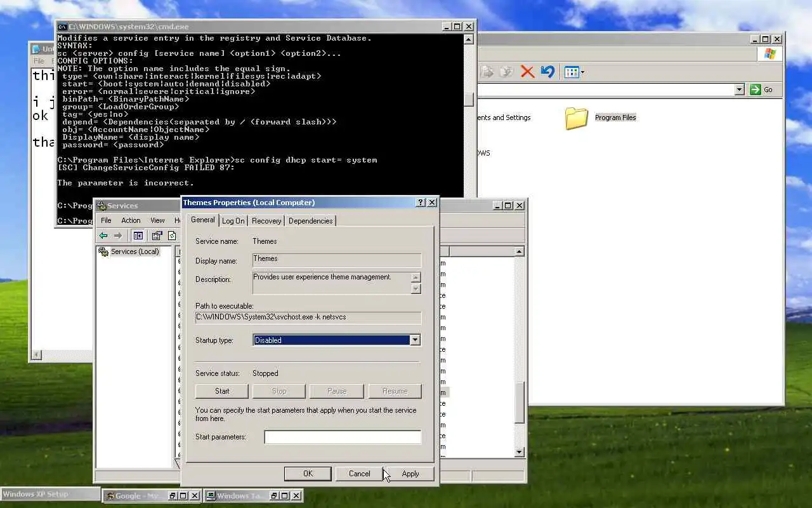Image resolution: width=812 pixels, height=508 pixels.
Task: Select the Program Files folder icon
Action: click(x=577, y=118)
